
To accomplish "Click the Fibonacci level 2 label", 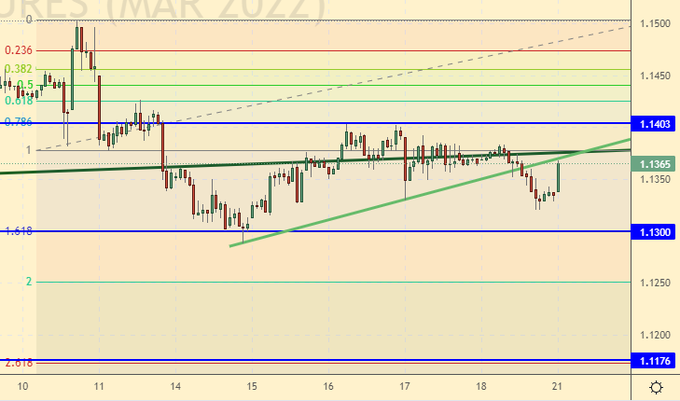I will [30, 282].
